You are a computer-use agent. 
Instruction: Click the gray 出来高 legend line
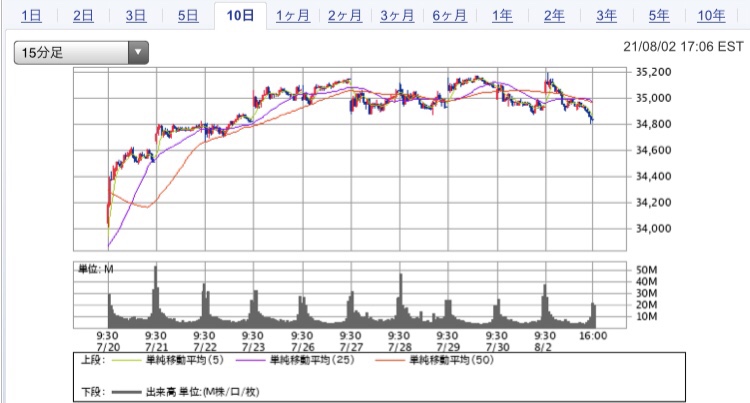[126, 392]
